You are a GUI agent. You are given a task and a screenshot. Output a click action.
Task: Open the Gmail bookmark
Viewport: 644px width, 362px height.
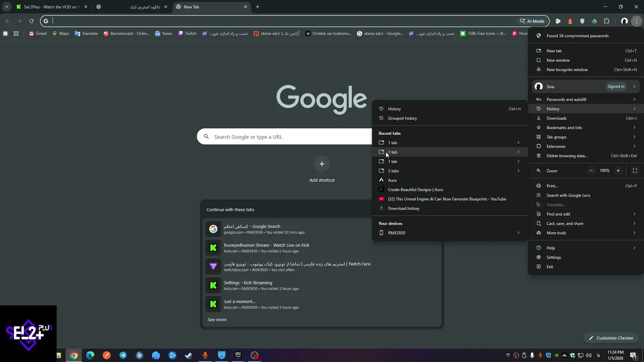click(38, 34)
